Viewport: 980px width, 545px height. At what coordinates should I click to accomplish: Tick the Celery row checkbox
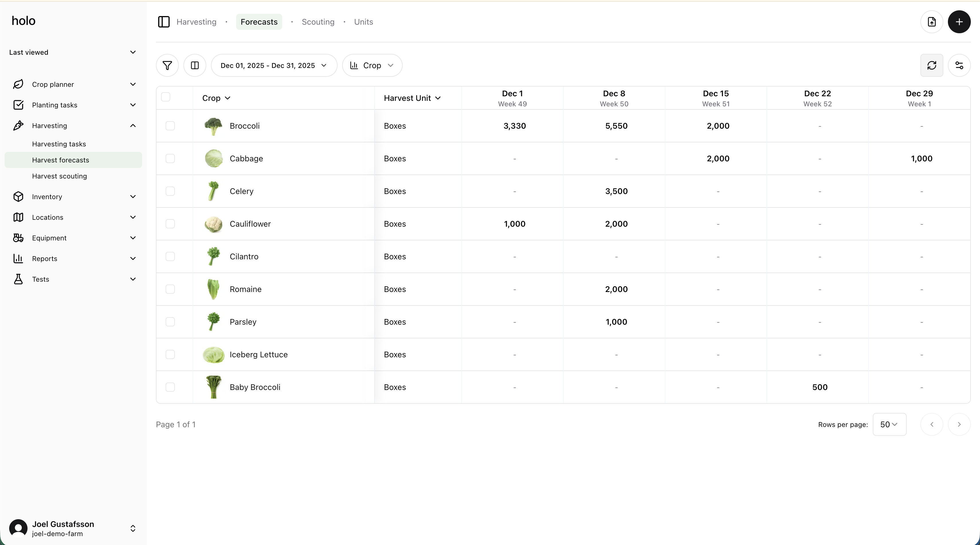tap(170, 191)
